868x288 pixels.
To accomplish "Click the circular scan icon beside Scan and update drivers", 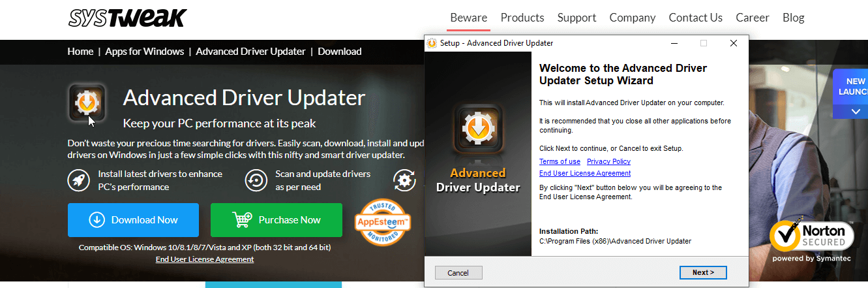I will [x=256, y=180].
